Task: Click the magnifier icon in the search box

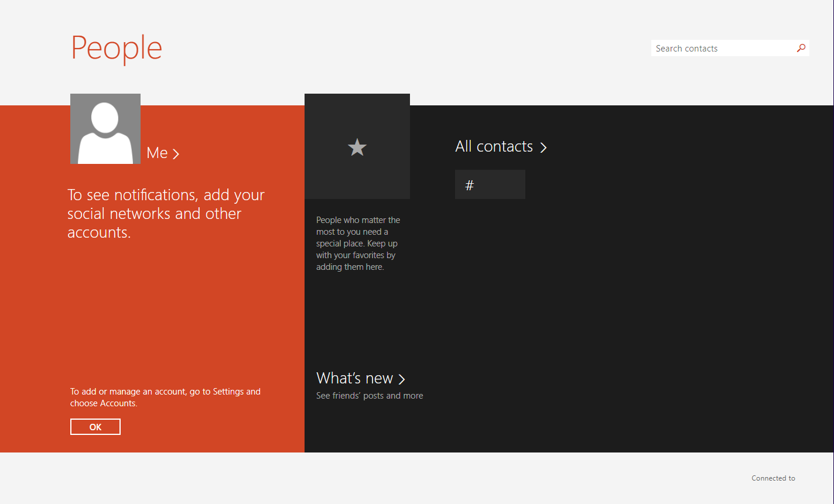Action: (x=801, y=48)
